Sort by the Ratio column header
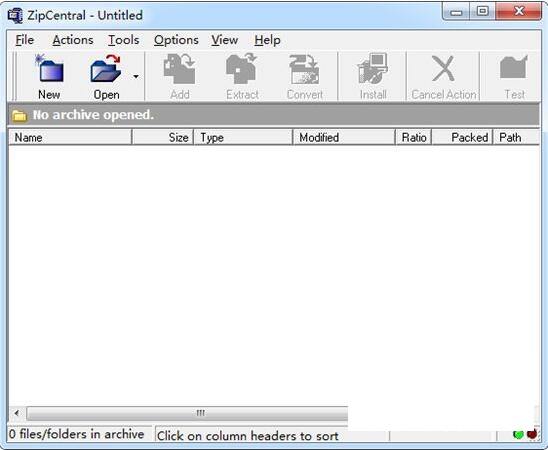 (x=413, y=137)
